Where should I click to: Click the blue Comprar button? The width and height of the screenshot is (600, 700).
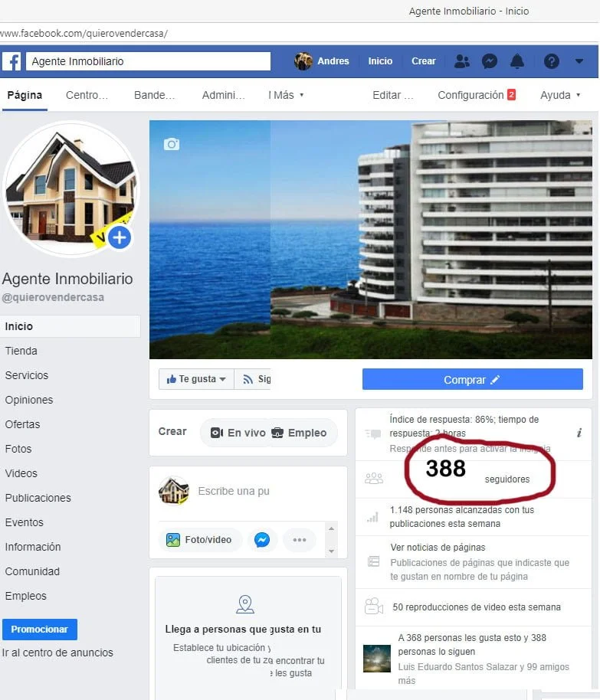(x=472, y=379)
